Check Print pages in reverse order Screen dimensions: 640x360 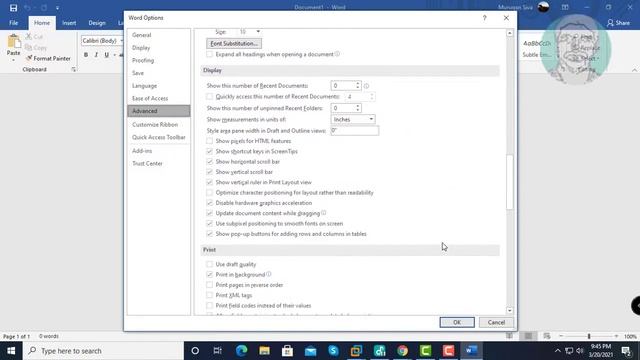(x=209, y=285)
